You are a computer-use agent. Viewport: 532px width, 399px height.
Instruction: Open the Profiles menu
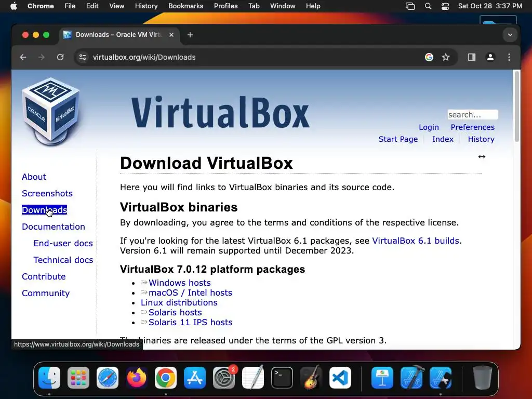(x=225, y=6)
